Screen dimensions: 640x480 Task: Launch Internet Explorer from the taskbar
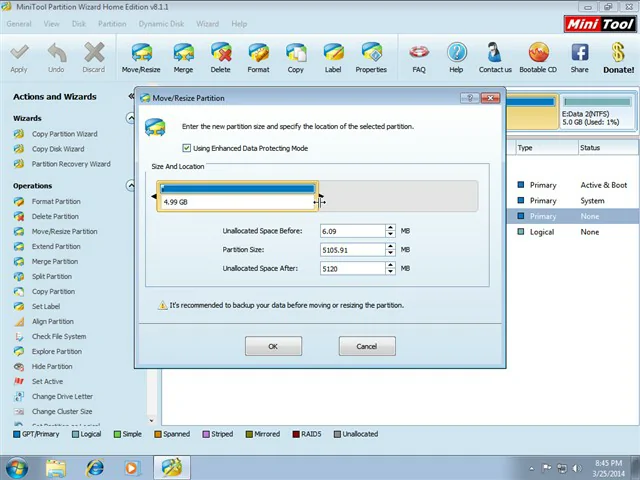click(x=95, y=467)
